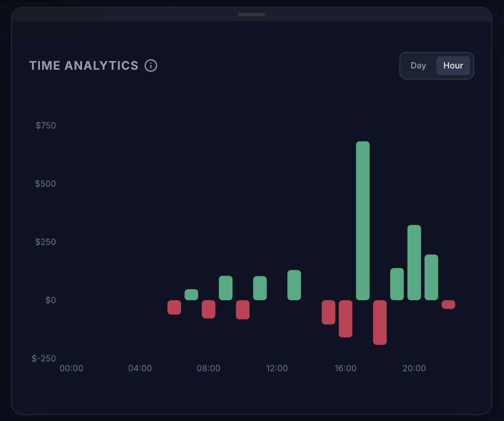Click the red bar at 08:00
504x421 pixels.
209,310
